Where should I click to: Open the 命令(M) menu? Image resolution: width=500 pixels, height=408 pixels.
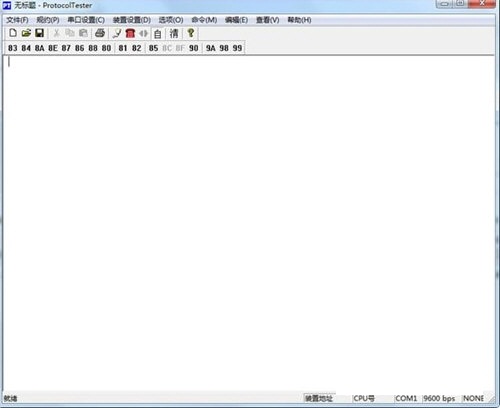click(204, 20)
